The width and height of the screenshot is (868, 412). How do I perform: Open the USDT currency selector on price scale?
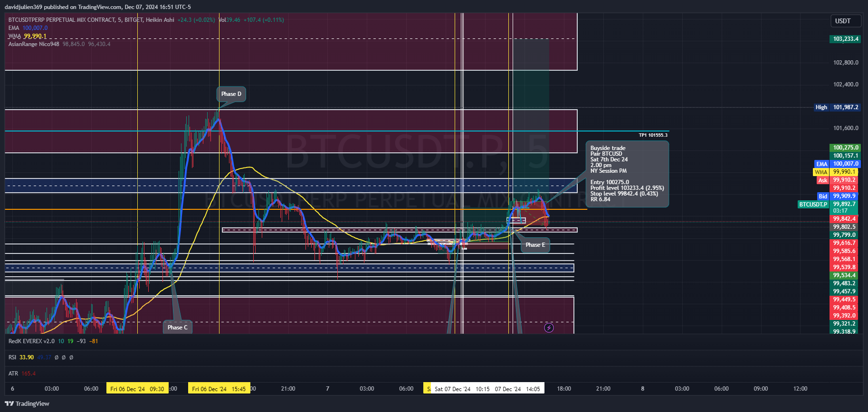(x=846, y=21)
